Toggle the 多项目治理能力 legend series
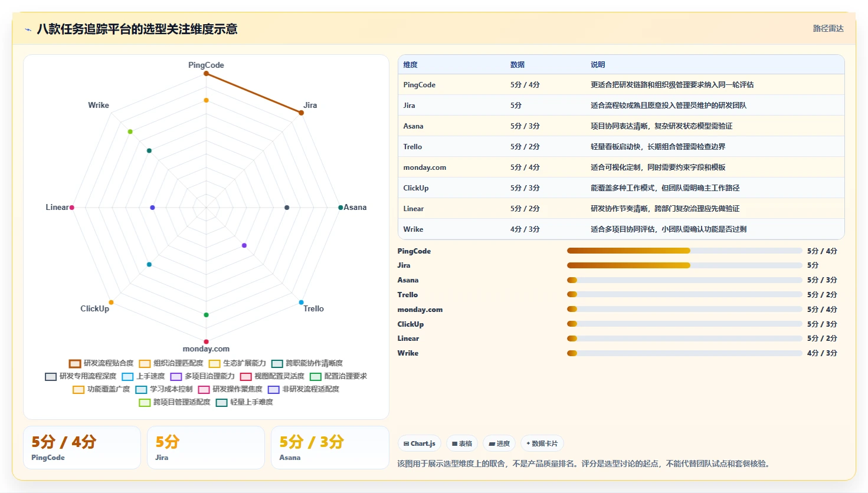 (202, 376)
